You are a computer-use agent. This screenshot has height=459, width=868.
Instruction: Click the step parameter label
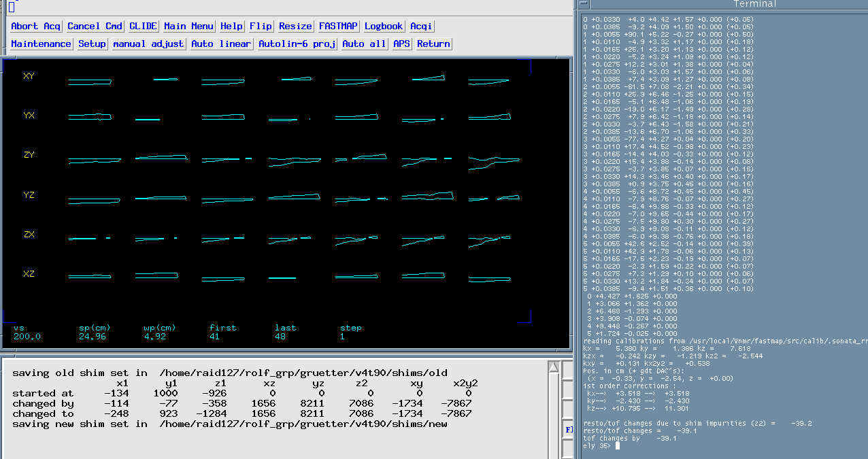(351, 328)
